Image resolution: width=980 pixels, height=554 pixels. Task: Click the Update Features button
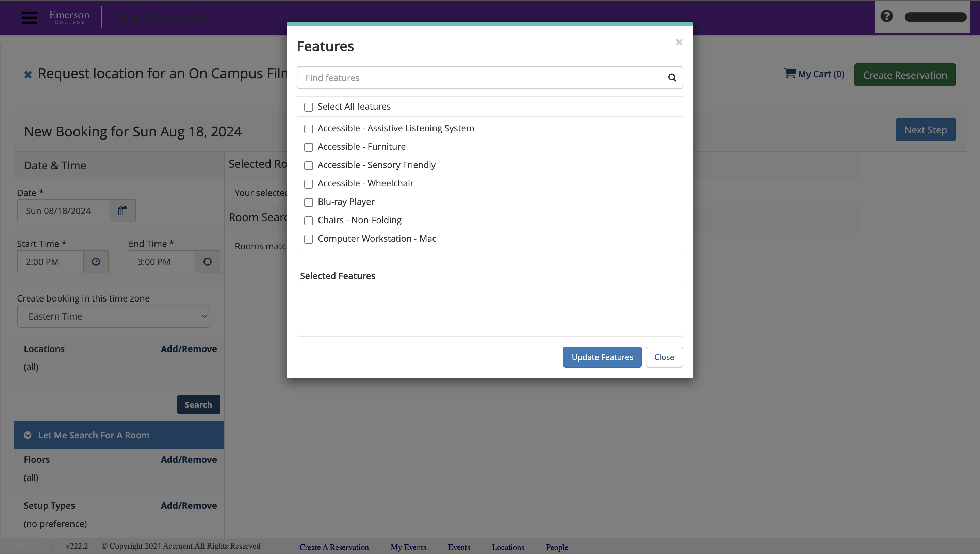click(602, 357)
